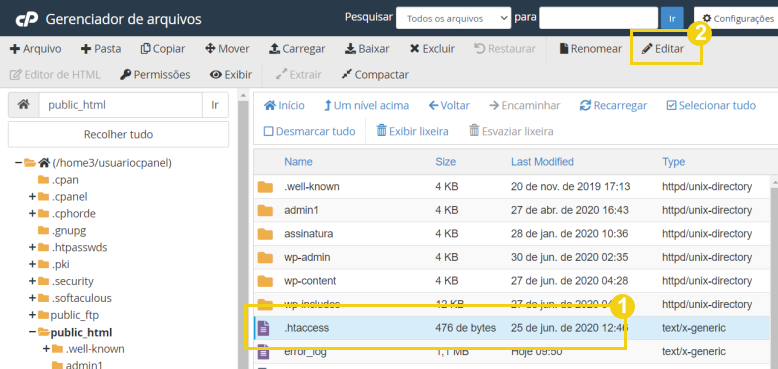Sort file list by Name header

pos(298,162)
